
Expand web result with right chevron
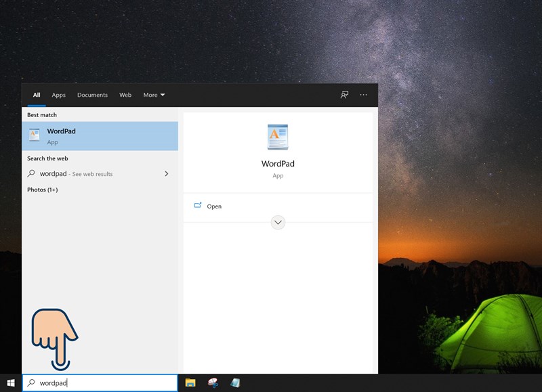tap(167, 174)
